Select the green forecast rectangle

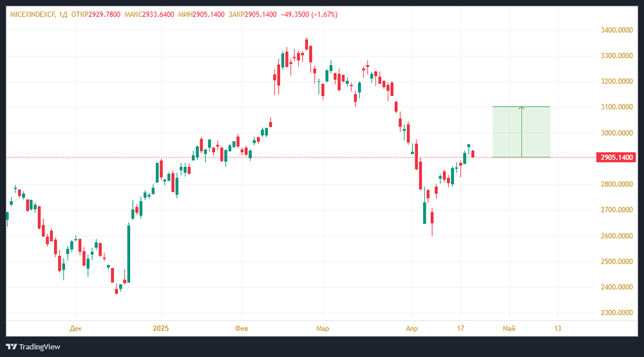click(538, 132)
